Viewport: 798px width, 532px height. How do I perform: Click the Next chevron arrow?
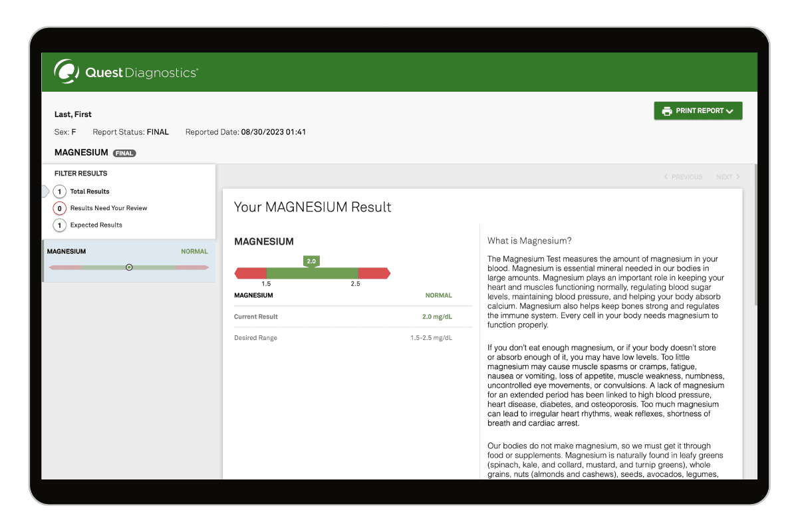pos(737,177)
